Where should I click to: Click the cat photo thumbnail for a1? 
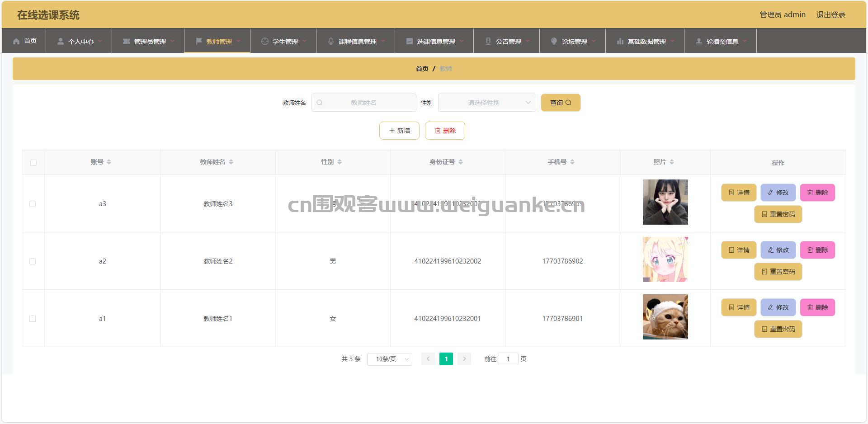click(x=665, y=317)
